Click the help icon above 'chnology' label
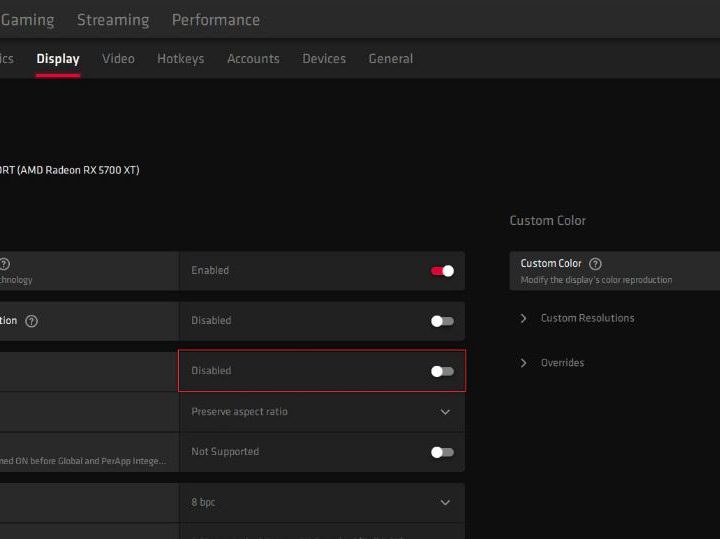Image resolution: width=720 pixels, height=539 pixels. [x=4, y=264]
